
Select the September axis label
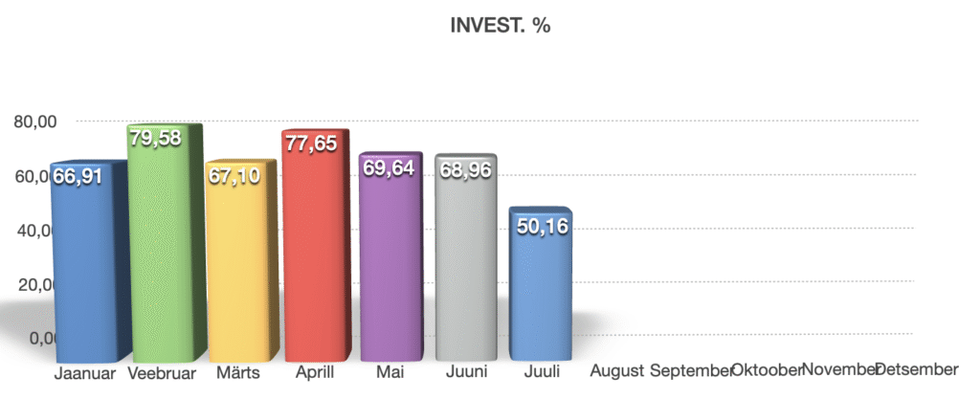click(691, 371)
